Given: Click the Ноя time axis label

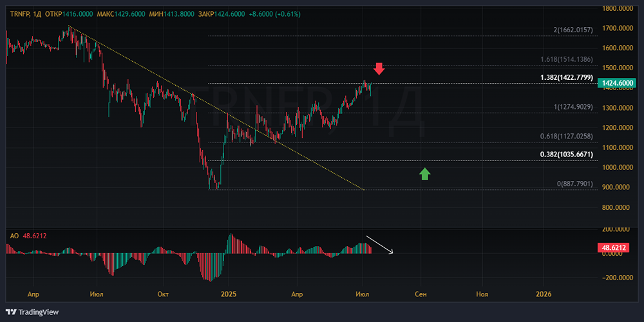Looking at the screenshot, I should pos(482,294).
